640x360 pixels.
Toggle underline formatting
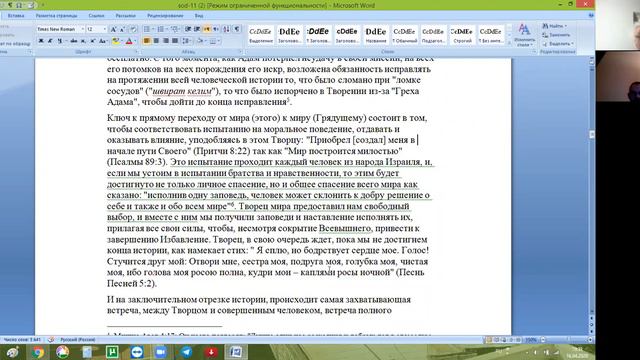pos(60,41)
